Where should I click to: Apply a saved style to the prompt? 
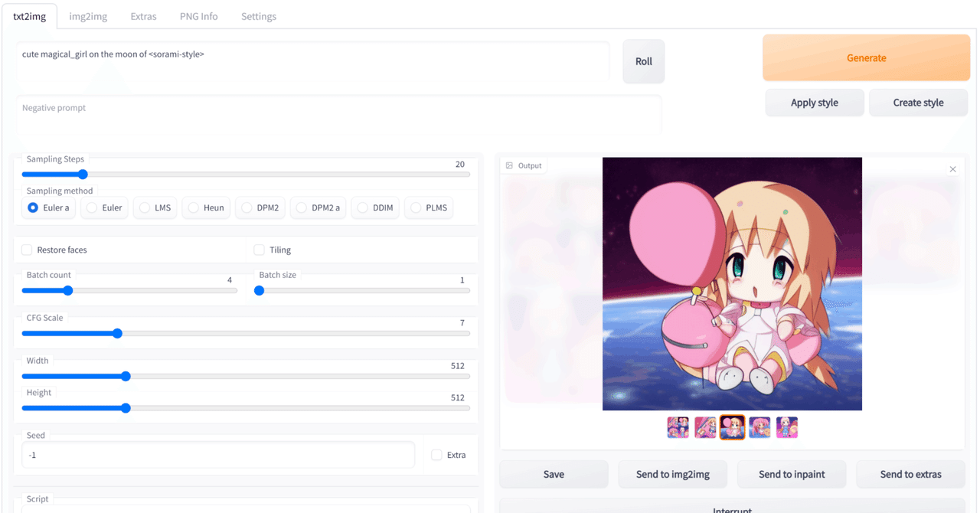tap(814, 102)
